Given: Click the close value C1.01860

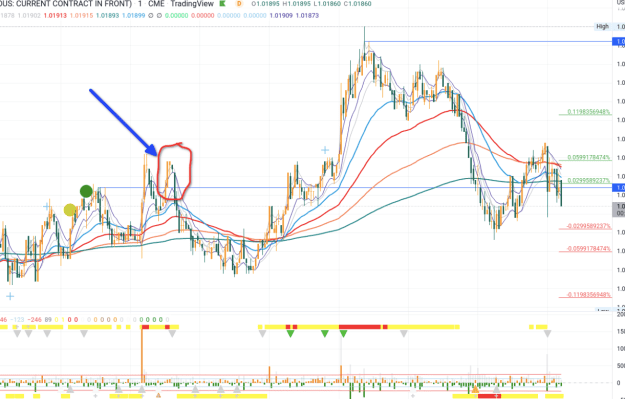Looking at the screenshot, I should [358, 4].
